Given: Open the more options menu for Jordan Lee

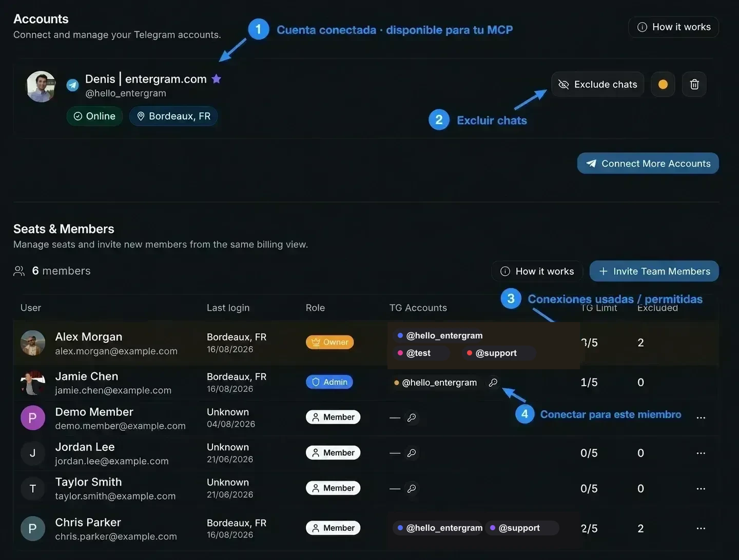Looking at the screenshot, I should tap(701, 453).
